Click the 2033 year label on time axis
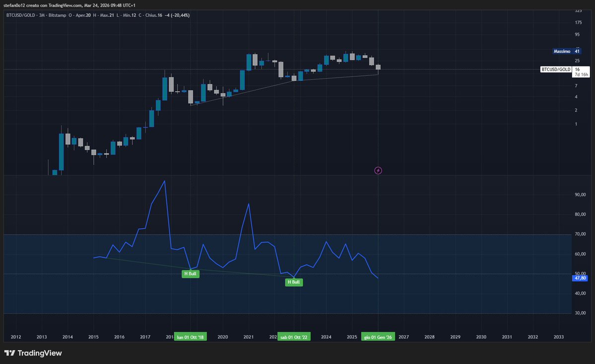Image resolution: width=595 pixels, height=364 pixels. (559, 337)
